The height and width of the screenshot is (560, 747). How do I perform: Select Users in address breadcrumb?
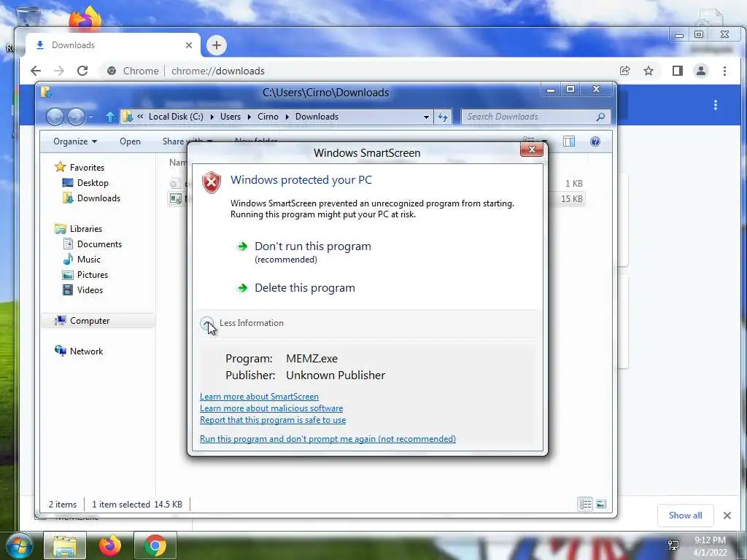pyautogui.click(x=230, y=117)
